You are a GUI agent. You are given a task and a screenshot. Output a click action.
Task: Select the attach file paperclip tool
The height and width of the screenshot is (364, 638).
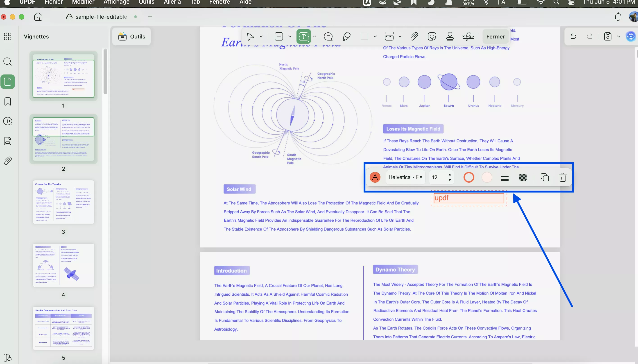pyautogui.click(x=414, y=36)
